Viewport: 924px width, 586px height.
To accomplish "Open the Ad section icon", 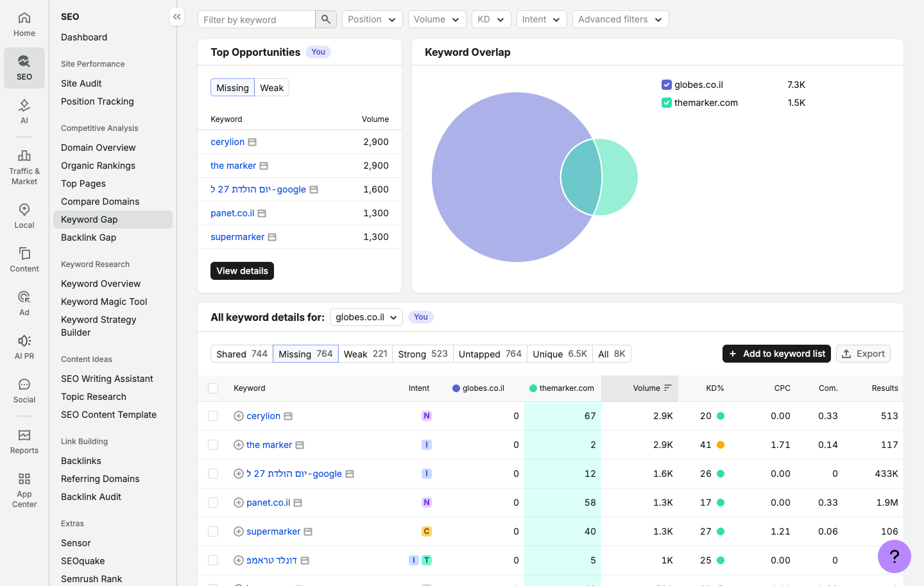I will click(24, 304).
